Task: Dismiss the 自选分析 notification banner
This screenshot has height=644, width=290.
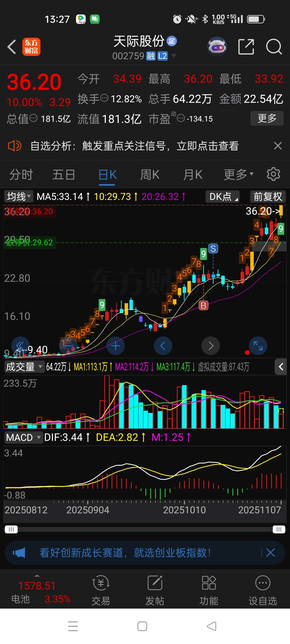Action: [278, 146]
